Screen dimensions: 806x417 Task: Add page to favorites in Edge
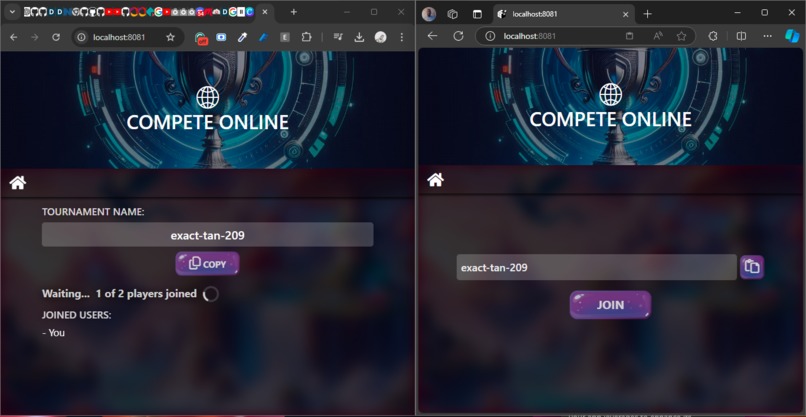[x=681, y=36]
